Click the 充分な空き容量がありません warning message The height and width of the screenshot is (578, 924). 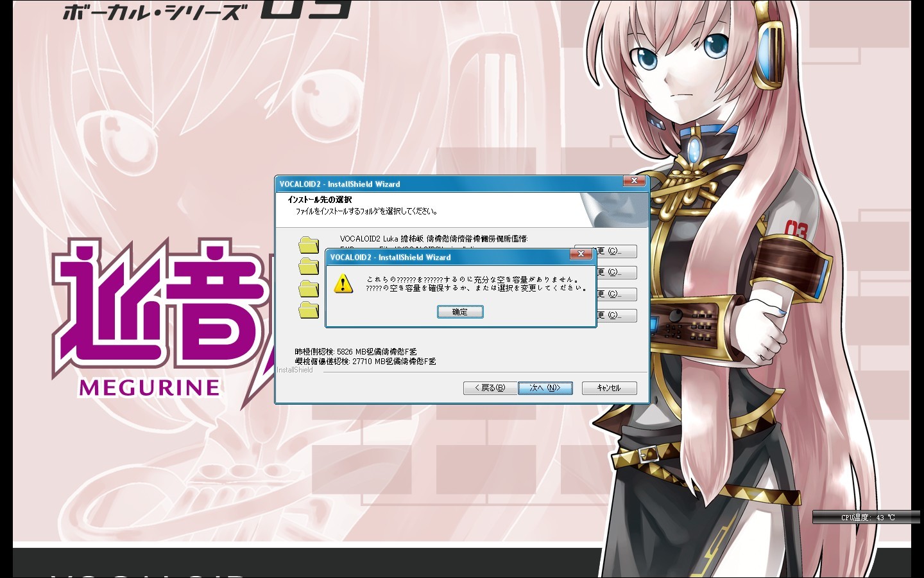pos(477,284)
